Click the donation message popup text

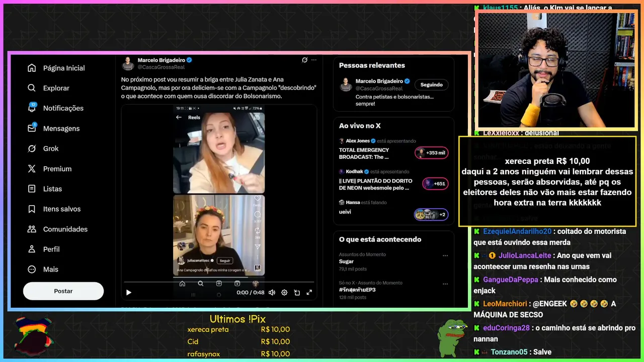[x=547, y=182]
